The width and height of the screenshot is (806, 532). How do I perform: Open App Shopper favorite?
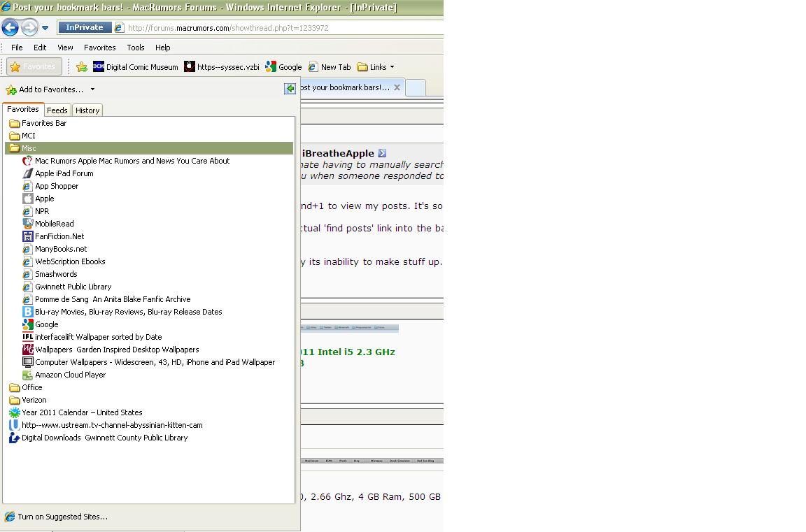(x=50, y=186)
